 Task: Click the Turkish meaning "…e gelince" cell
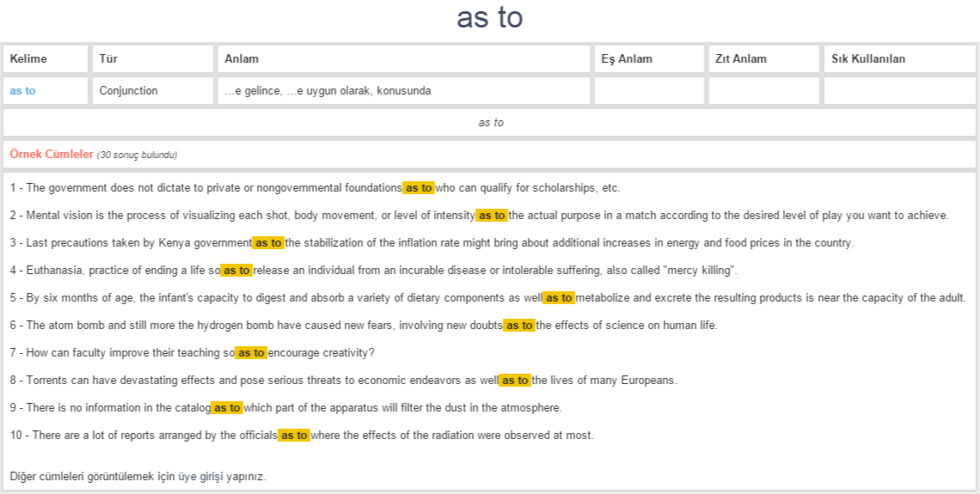[x=328, y=91]
